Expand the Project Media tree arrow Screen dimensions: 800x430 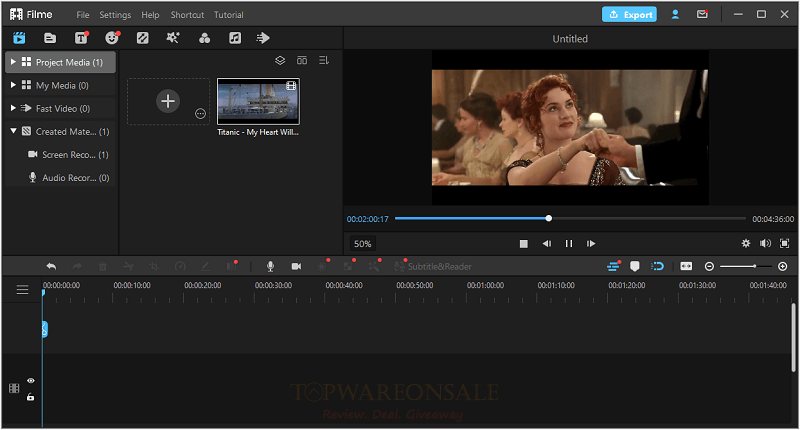pyautogui.click(x=13, y=62)
